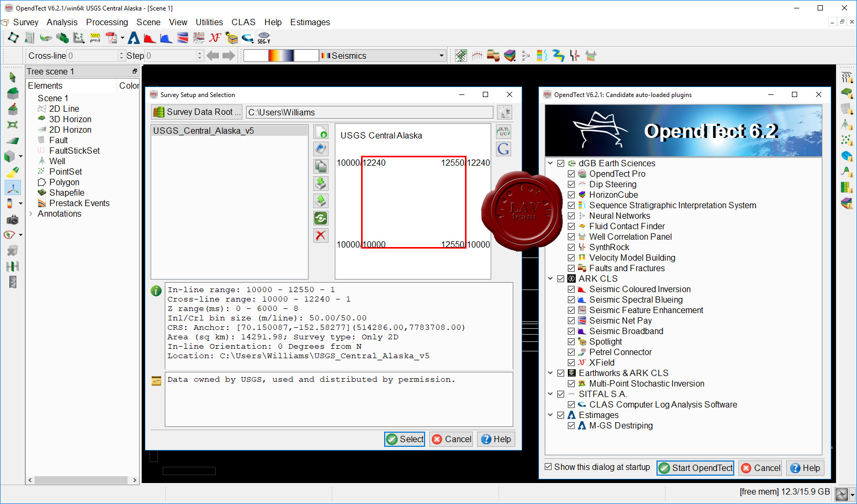Uncheck the dGB Earth Sciences group checkbox
This screenshot has height=504, width=857.
561,164
